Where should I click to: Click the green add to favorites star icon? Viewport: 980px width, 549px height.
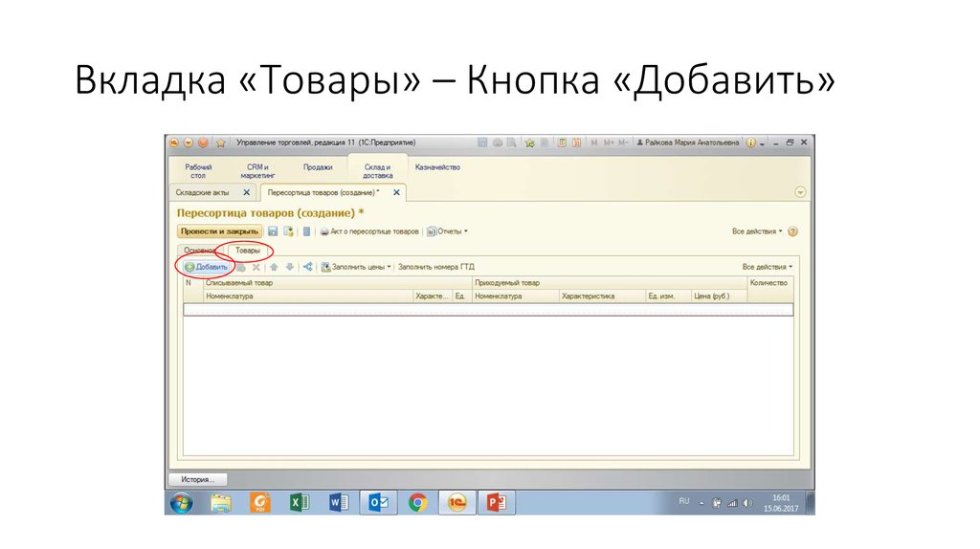click(x=530, y=143)
